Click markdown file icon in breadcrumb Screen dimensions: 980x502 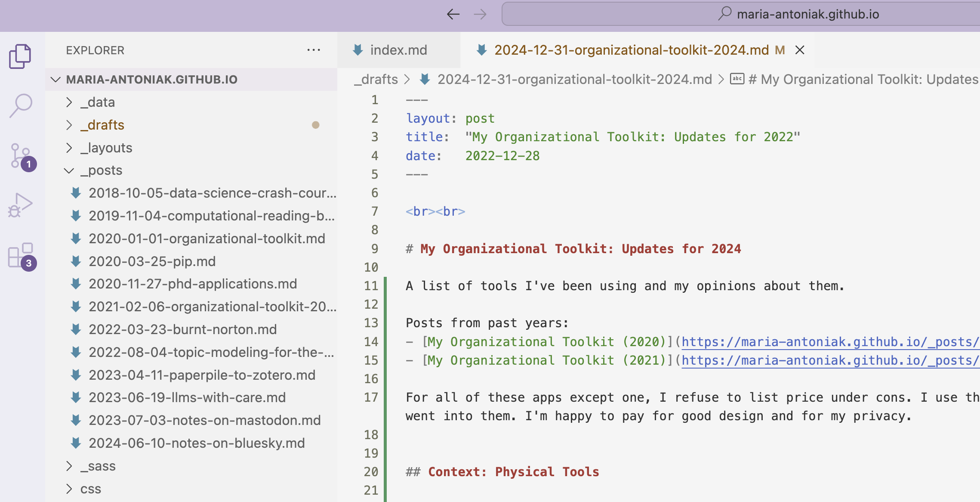pos(425,79)
